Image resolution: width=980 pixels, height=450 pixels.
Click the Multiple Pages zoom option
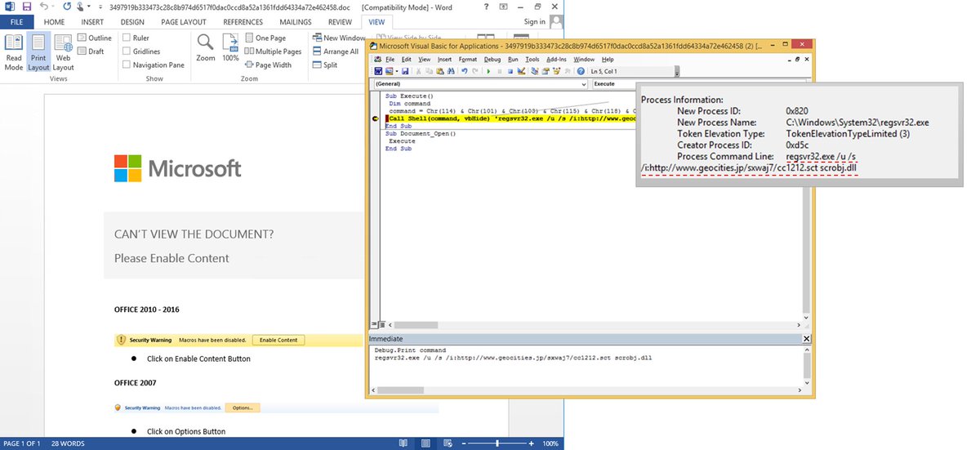(x=274, y=51)
